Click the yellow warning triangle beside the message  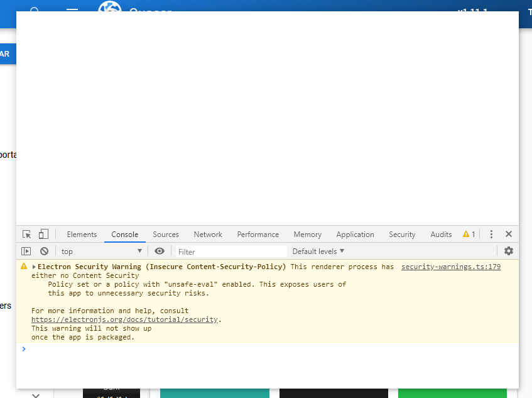coord(23,265)
